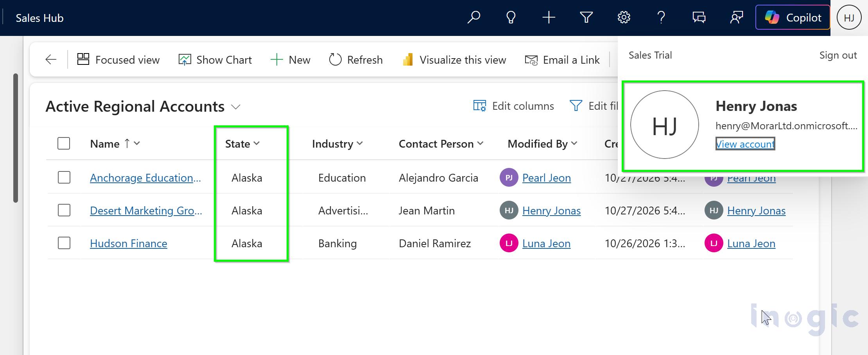868x355 pixels.
Task: Click the Edit filters funnel icon
Action: (576, 106)
